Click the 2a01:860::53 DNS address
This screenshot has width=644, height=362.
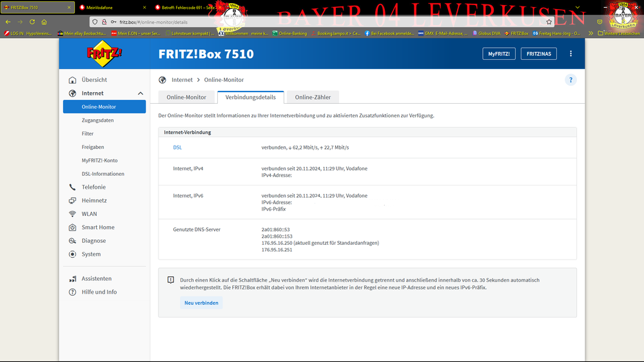pyautogui.click(x=276, y=230)
